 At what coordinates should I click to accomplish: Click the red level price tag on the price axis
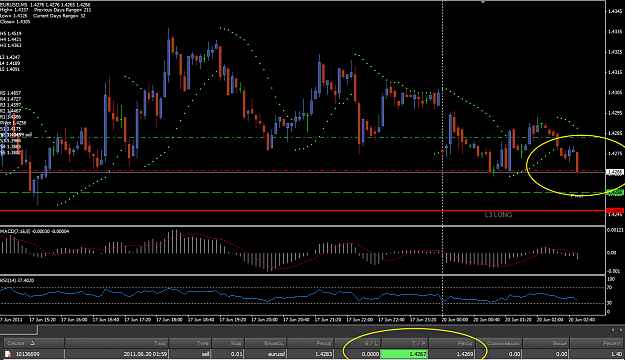click(x=615, y=210)
